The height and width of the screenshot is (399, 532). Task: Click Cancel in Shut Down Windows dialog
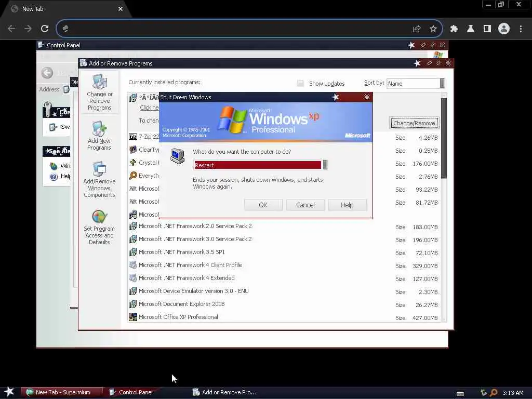coord(305,205)
